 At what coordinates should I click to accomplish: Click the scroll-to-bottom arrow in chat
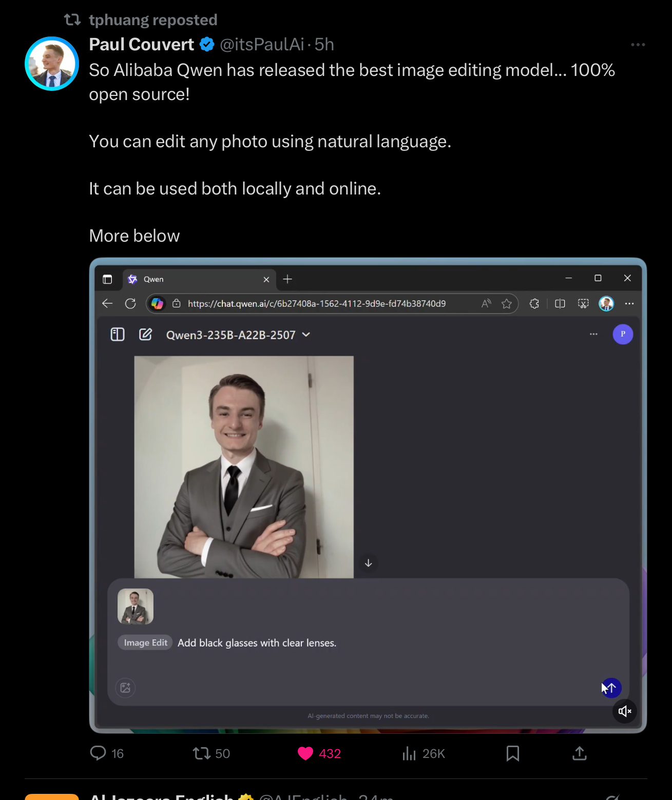coord(368,563)
